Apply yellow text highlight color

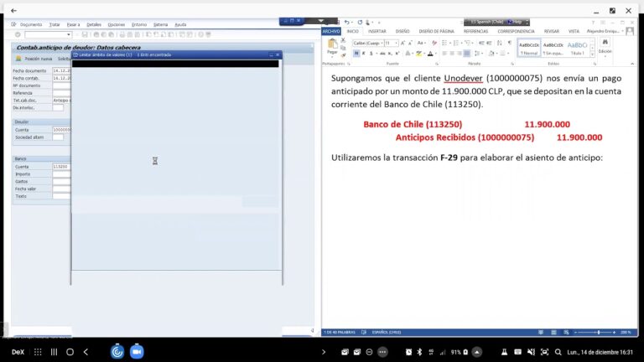pyautogui.click(x=418, y=54)
